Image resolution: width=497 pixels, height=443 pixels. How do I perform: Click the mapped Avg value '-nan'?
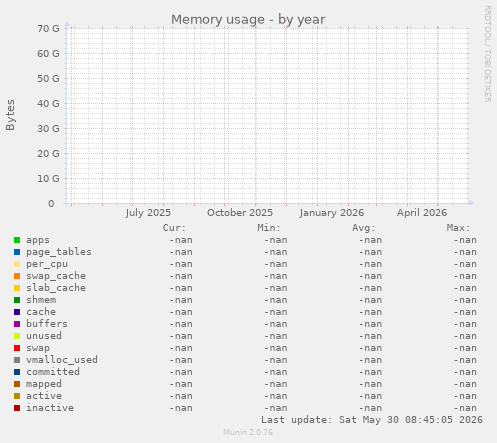[370, 384]
